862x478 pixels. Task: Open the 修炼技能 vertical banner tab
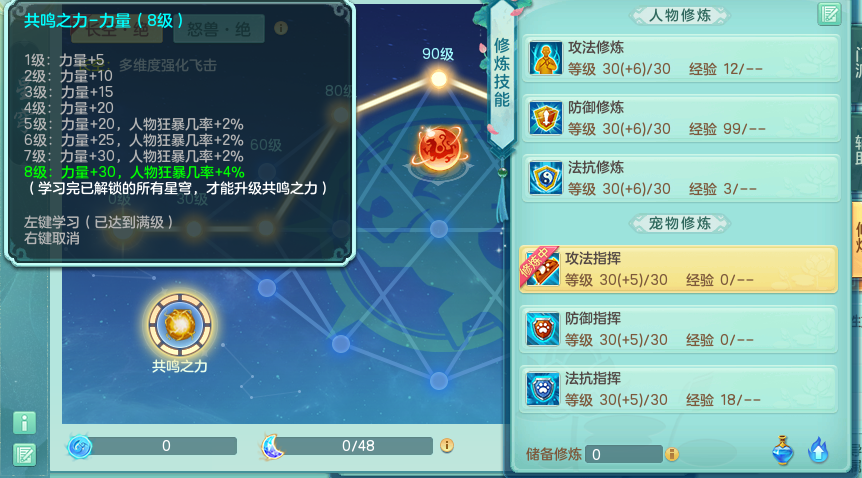coord(501,73)
